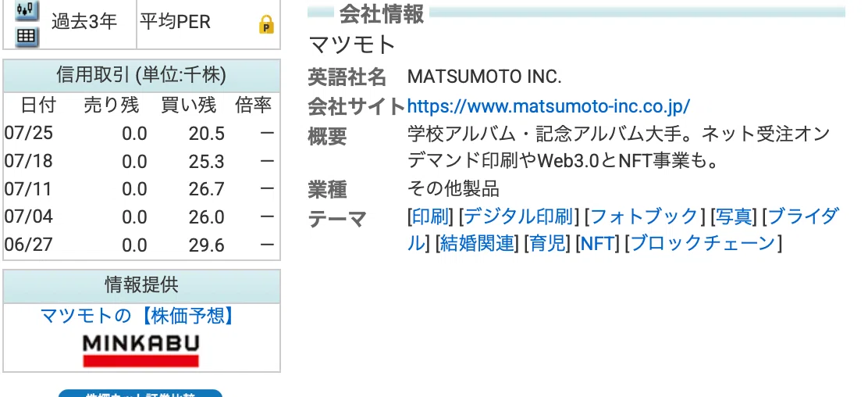Click the 0.0 sell balance in 06/27 row
The height and width of the screenshot is (397, 868).
(x=134, y=245)
